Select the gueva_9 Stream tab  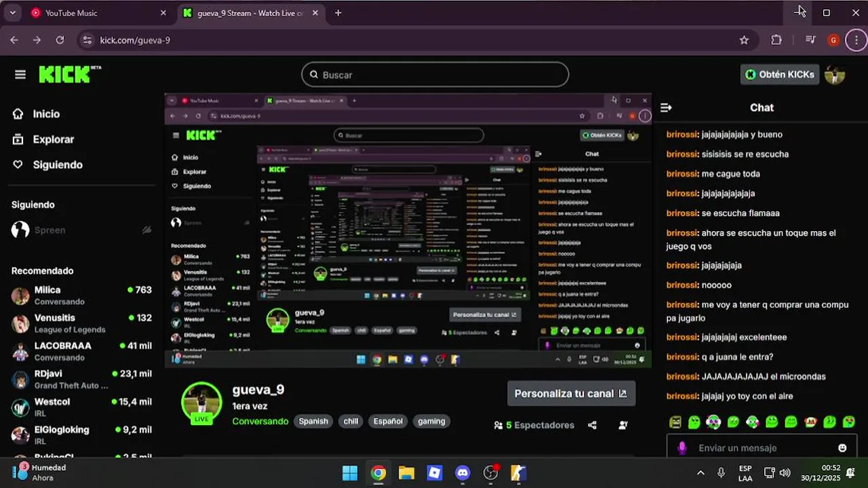click(250, 13)
